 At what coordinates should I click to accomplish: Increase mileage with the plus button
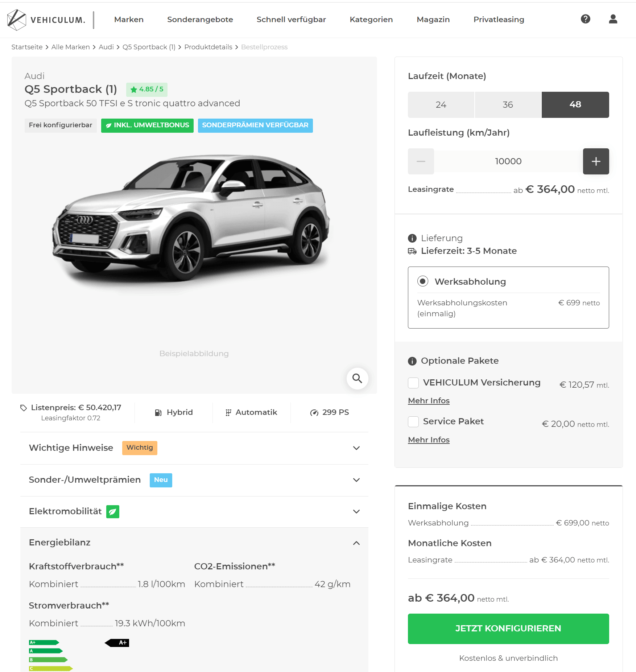596,161
